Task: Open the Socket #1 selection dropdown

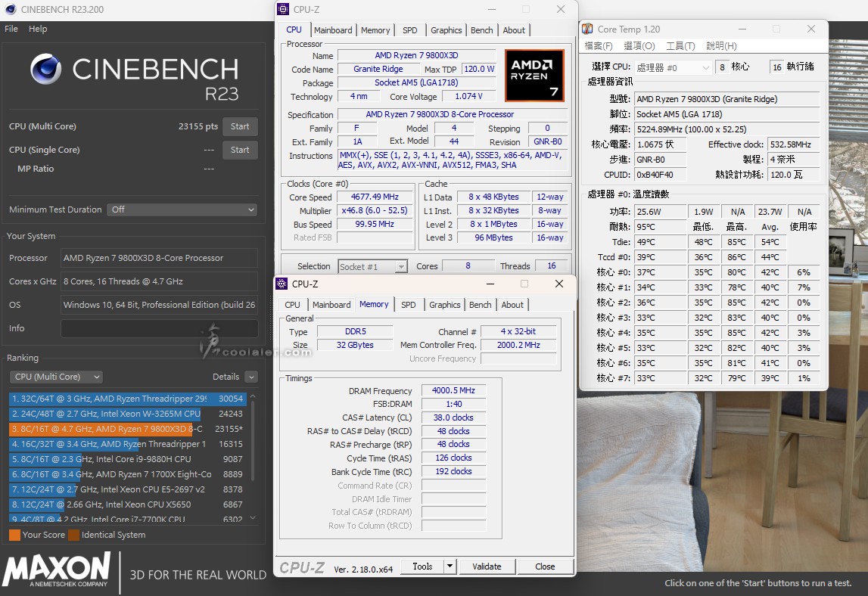Action: [372, 266]
